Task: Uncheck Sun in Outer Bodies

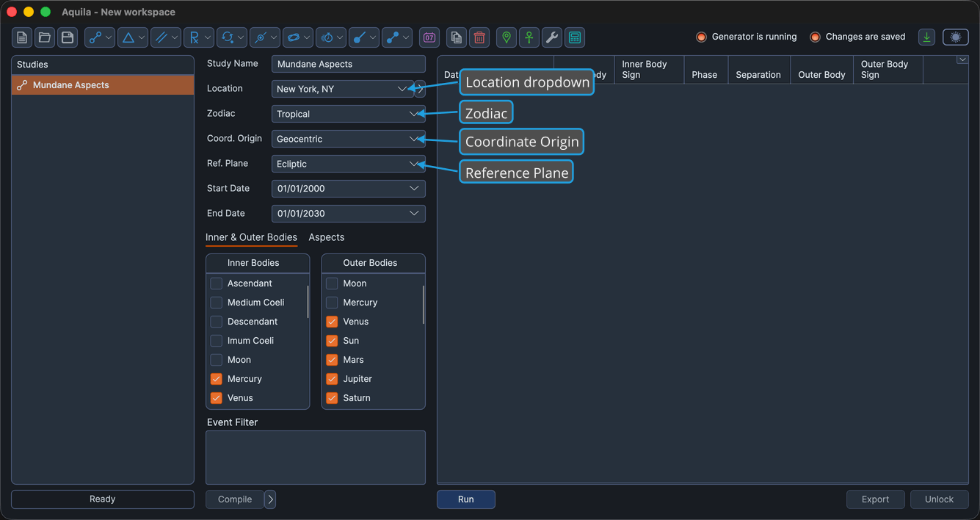Action: [x=332, y=341]
